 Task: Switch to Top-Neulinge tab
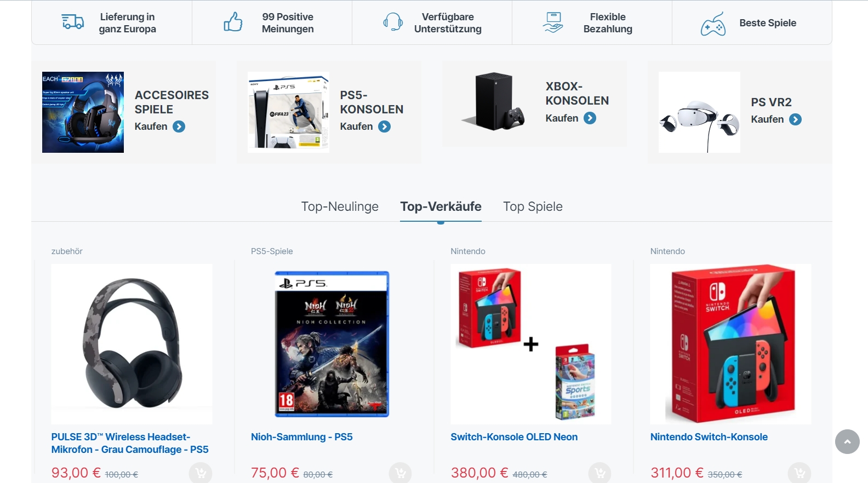tap(340, 206)
